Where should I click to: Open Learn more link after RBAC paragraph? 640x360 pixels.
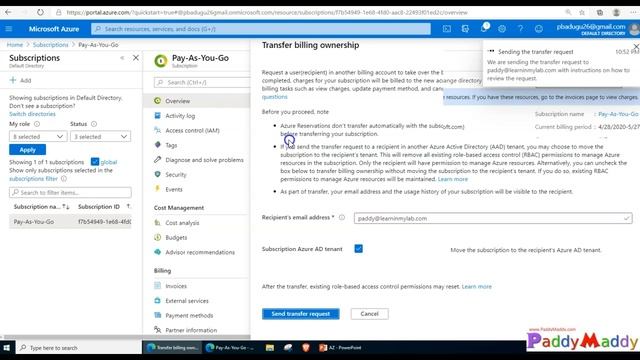click(453, 179)
